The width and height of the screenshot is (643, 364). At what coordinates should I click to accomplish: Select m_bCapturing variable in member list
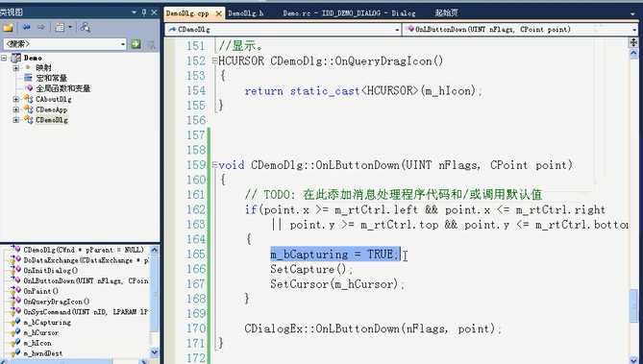pos(47,322)
